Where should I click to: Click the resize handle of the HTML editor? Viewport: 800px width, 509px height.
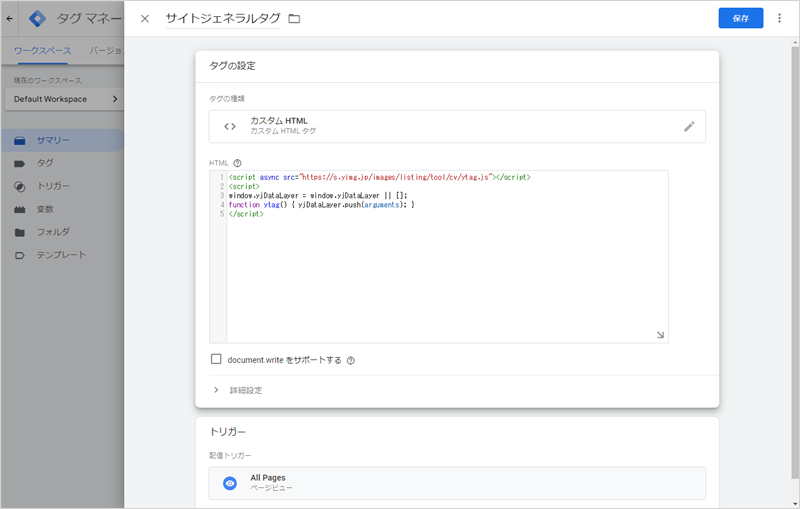(x=660, y=335)
